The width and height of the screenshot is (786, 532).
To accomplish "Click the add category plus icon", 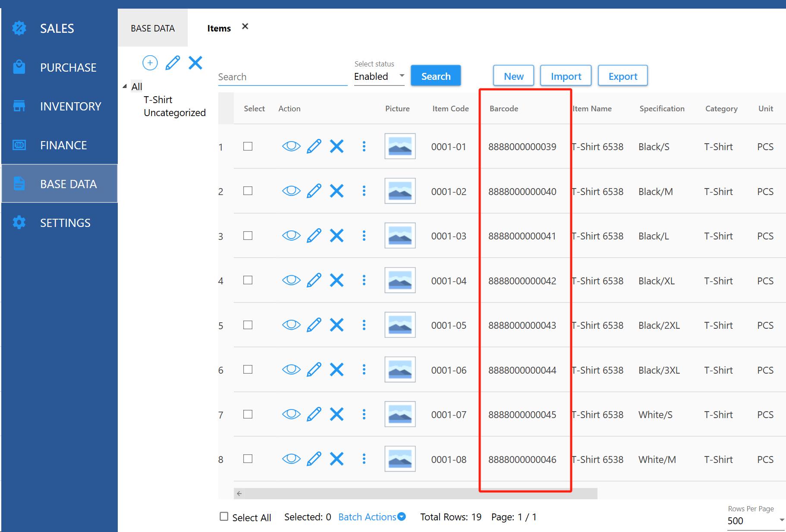I will [x=150, y=63].
